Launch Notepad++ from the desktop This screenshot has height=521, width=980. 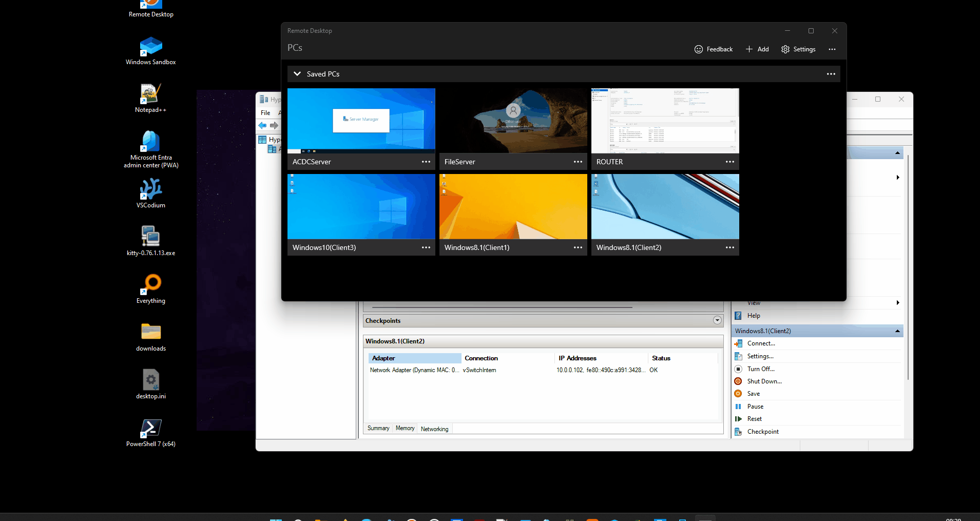coord(151,98)
